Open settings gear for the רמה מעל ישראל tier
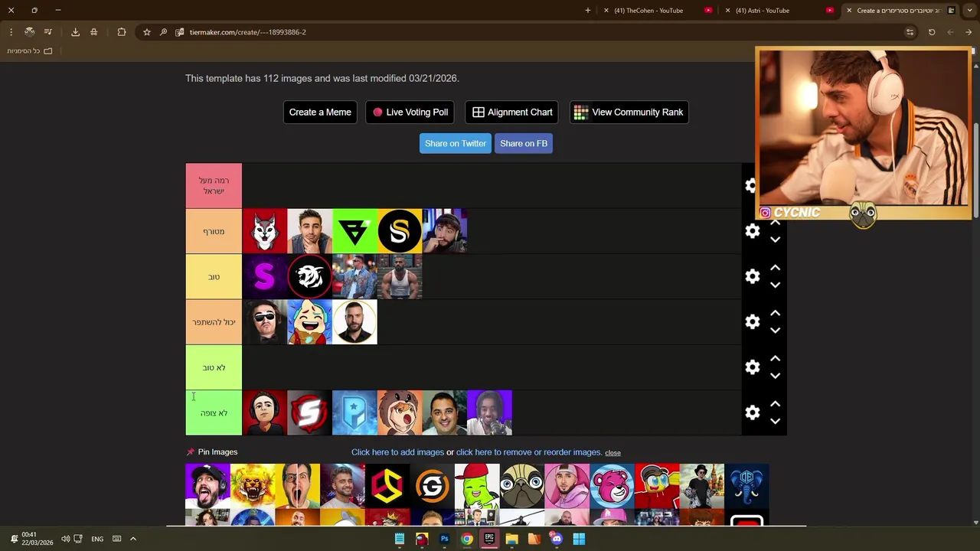980x551 pixels. pyautogui.click(x=751, y=185)
